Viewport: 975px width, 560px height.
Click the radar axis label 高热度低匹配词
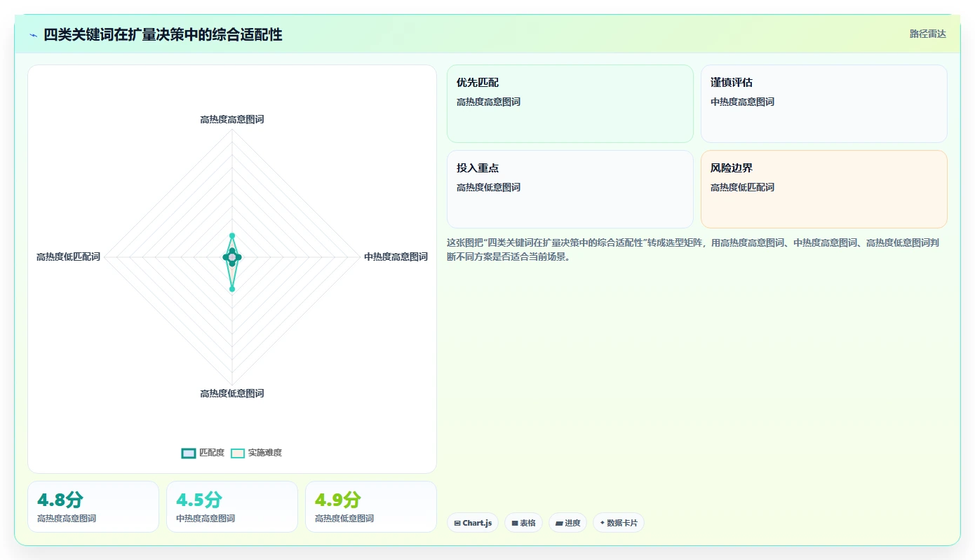click(x=68, y=257)
